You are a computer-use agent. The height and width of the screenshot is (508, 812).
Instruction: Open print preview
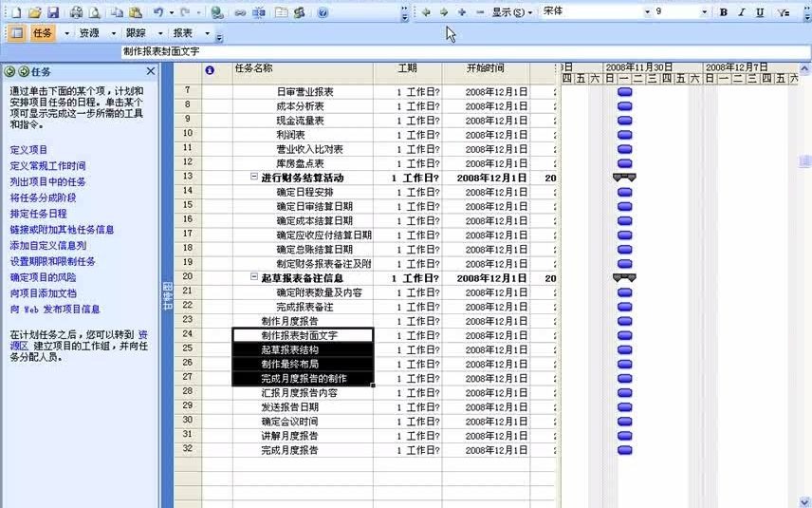[x=94, y=12]
